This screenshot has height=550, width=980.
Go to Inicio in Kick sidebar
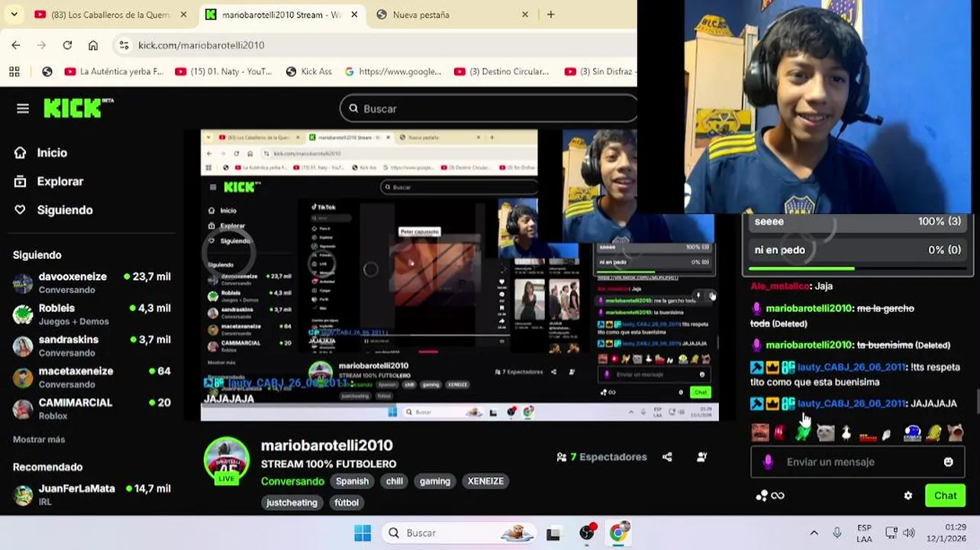point(41,153)
